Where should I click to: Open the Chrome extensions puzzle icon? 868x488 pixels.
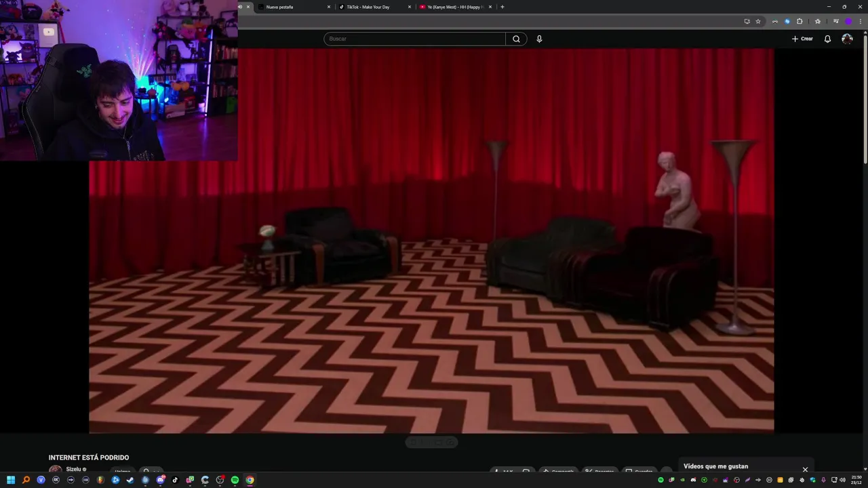point(800,21)
